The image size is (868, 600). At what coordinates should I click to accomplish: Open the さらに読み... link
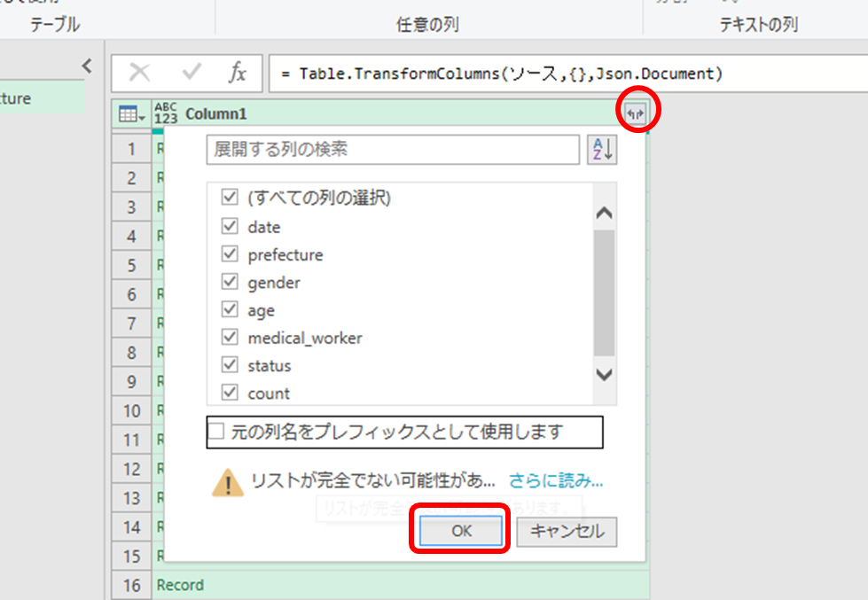tap(556, 480)
